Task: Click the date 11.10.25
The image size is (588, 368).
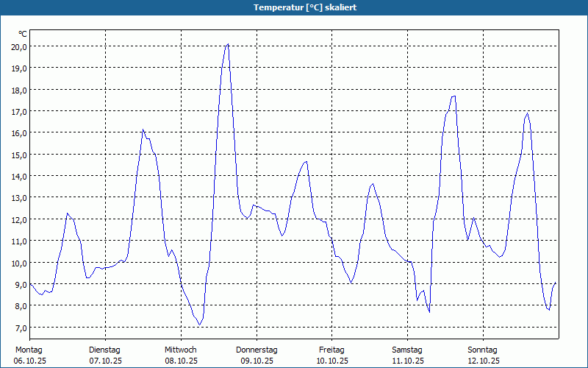Action: point(408,361)
